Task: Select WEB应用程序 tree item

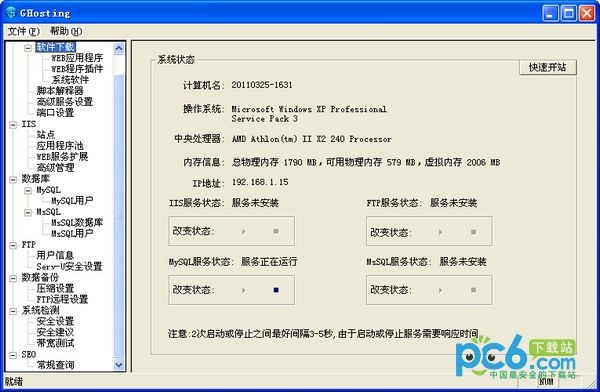Action: point(77,58)
